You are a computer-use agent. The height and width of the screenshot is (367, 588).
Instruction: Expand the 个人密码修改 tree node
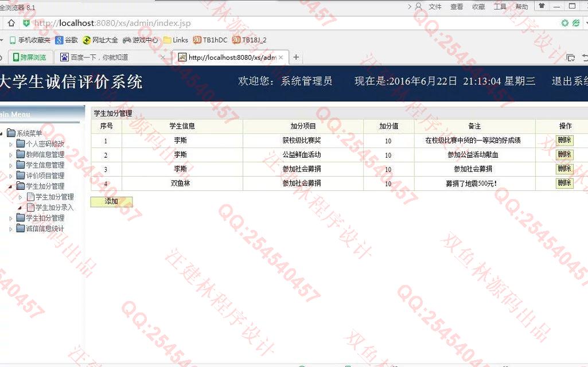[11, 144]
